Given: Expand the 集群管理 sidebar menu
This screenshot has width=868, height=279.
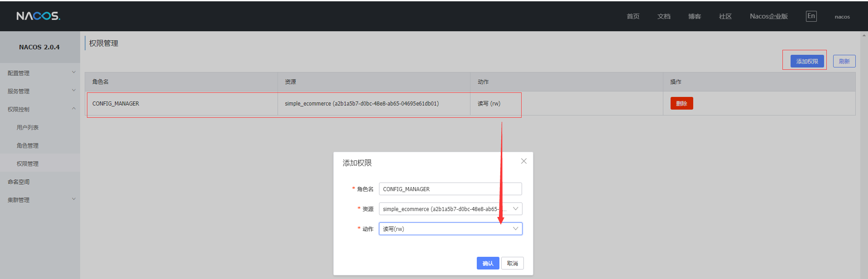Looking at the screenshot, I should tap(40, 200).
